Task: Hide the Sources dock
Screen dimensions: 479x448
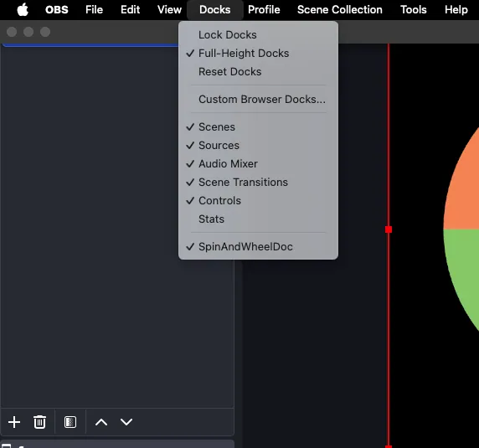Action: click(x=258, y=146)
